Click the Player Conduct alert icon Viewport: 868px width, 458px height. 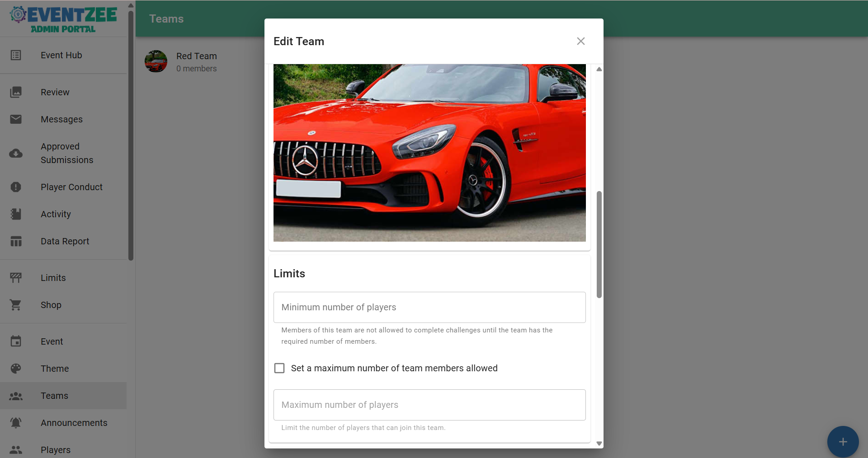tap(16, 187)
